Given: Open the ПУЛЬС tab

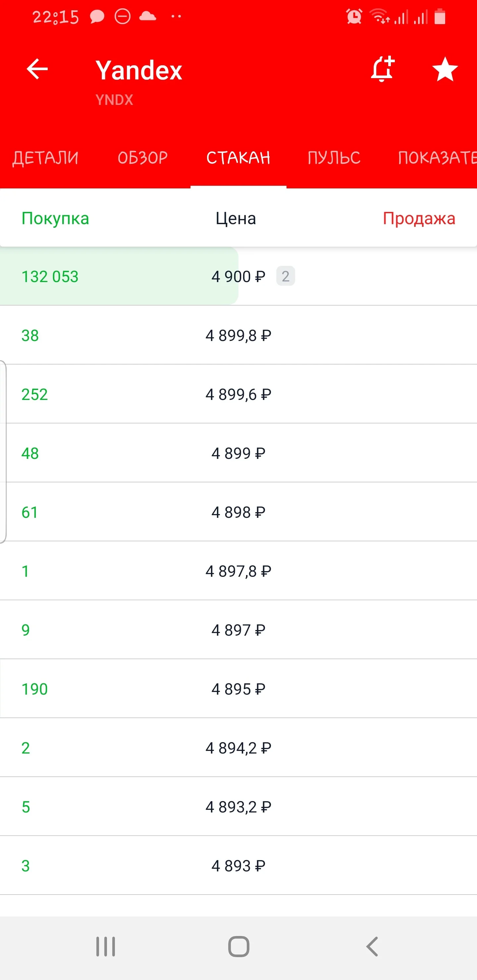Looking at the screenshot, I should [334, 158].
